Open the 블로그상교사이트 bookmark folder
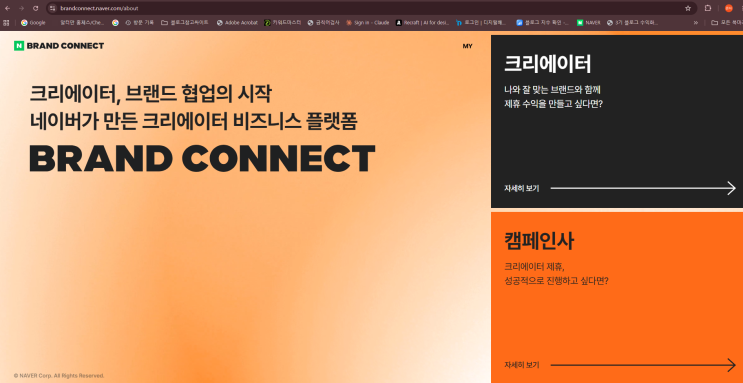The image size is (743, 383). (x=185, y=22)
